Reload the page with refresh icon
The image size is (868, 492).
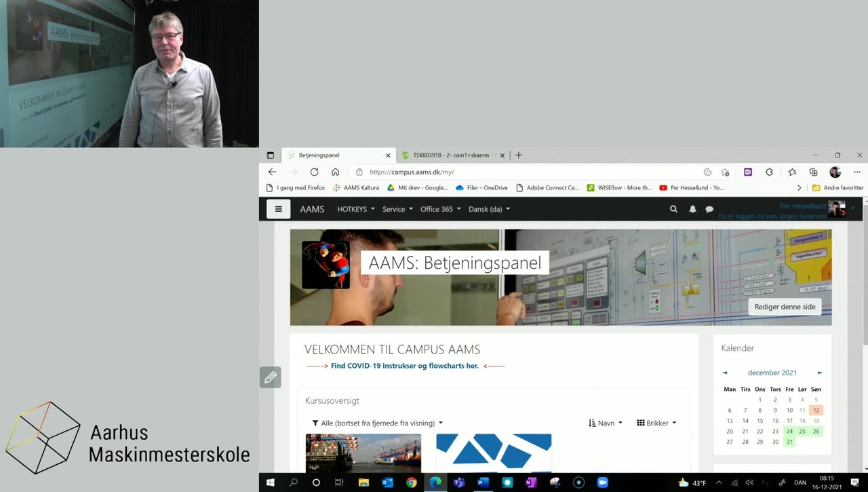314,172
